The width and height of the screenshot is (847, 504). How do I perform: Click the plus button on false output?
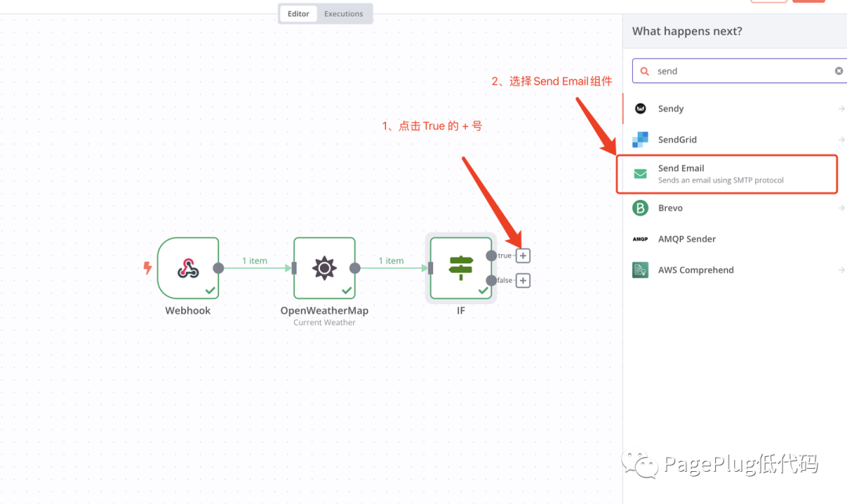[523, 281]
